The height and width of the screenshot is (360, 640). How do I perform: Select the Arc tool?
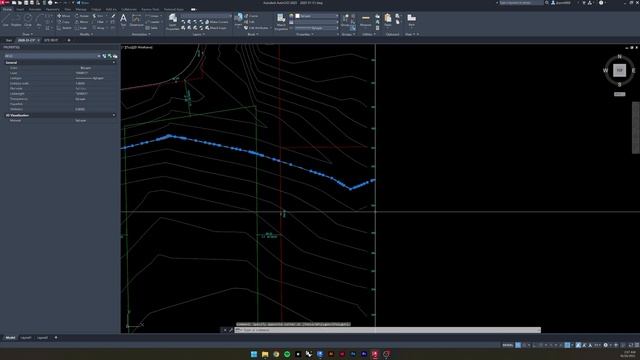coord(39,19)
